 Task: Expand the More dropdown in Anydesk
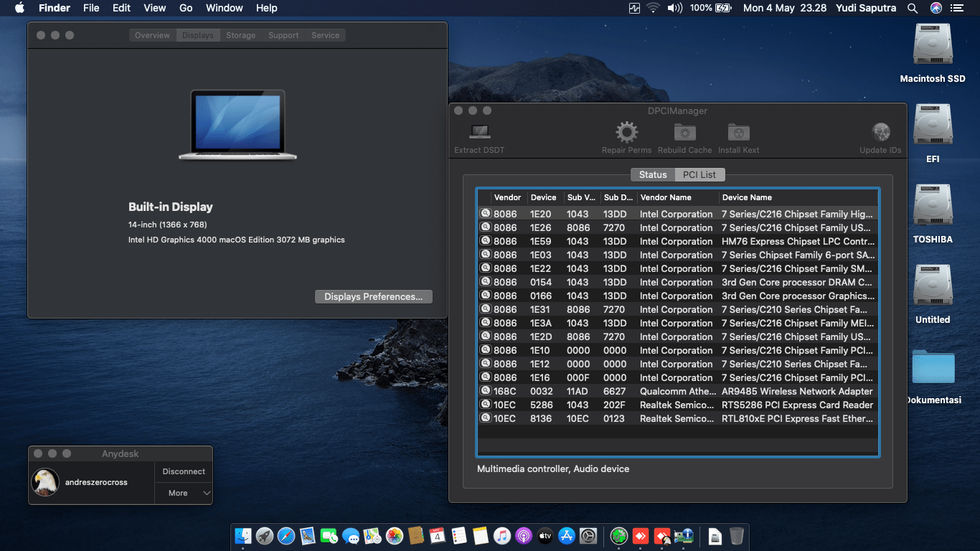pos(184,493)
